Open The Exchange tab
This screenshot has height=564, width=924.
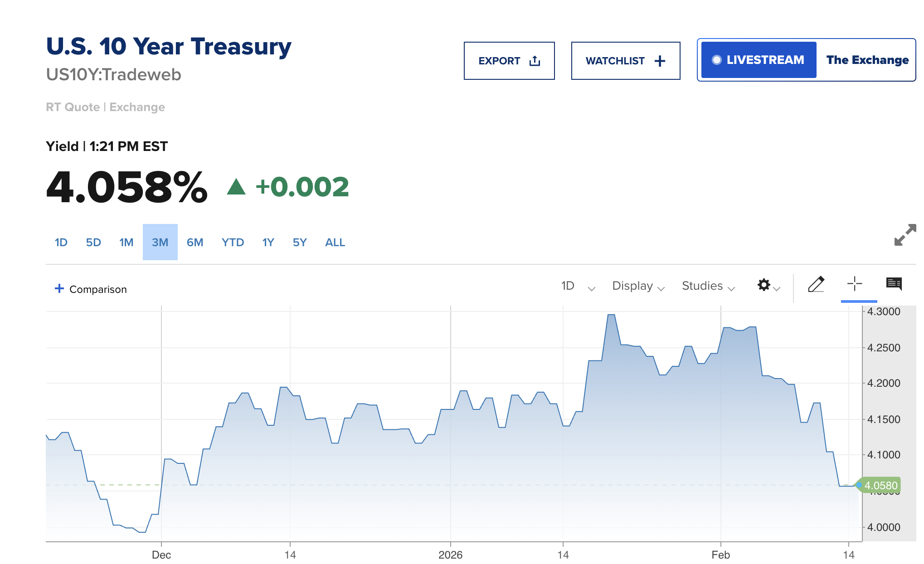point(867,59)
